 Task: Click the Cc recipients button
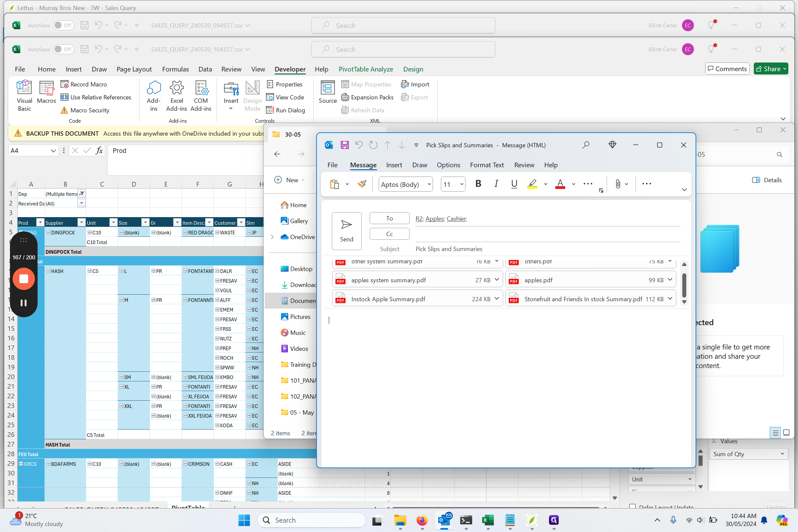point(389,234)
